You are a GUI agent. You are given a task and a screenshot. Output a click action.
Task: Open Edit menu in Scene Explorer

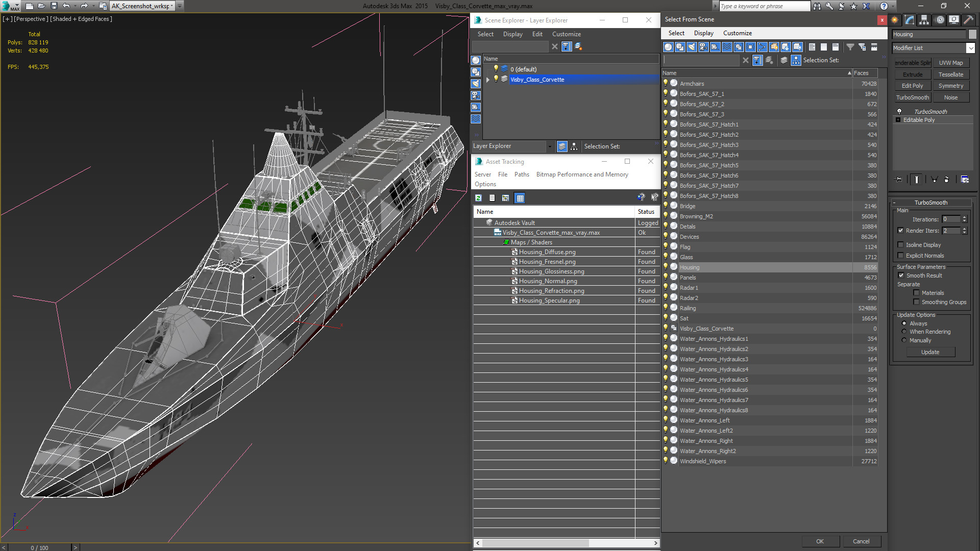pos(537,34)
